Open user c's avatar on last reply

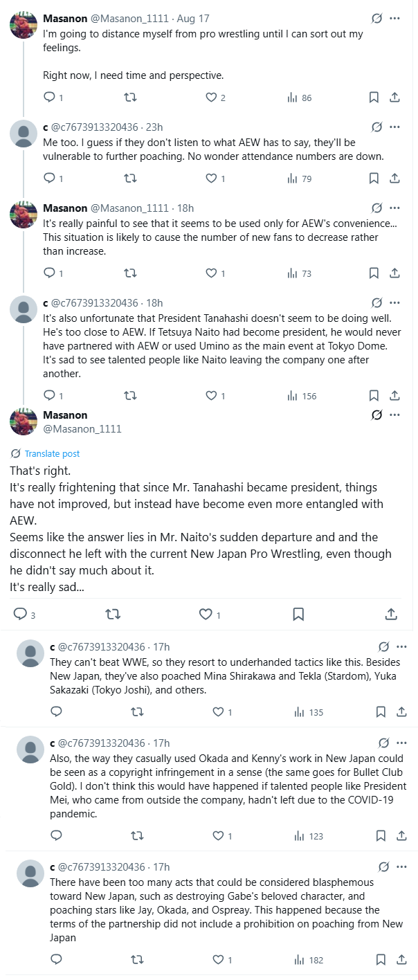pos(30,873)
